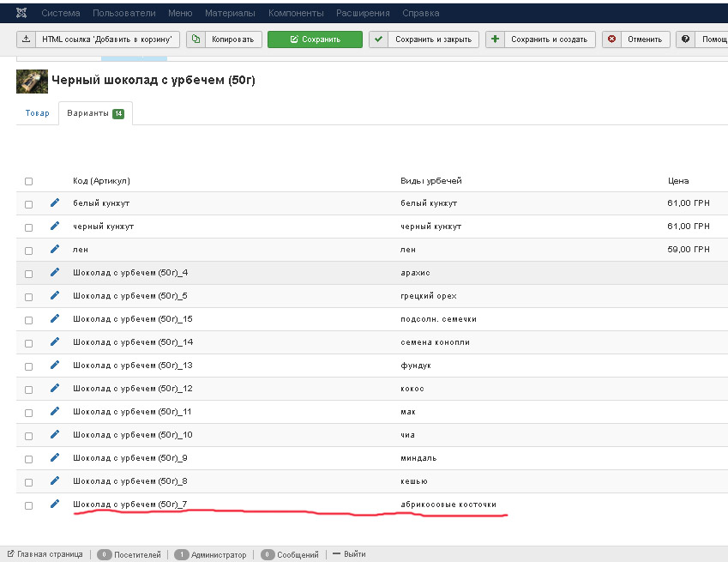Check the лен row checkbox
Image resolution: width=728 pixels, height=562 pixels.
(x=29, y=251)
